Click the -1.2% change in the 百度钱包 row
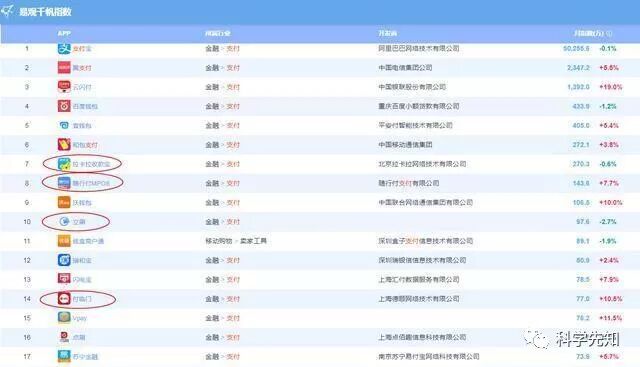The width and height of the screenshot is (640, 367). click(x=608, y=106)
